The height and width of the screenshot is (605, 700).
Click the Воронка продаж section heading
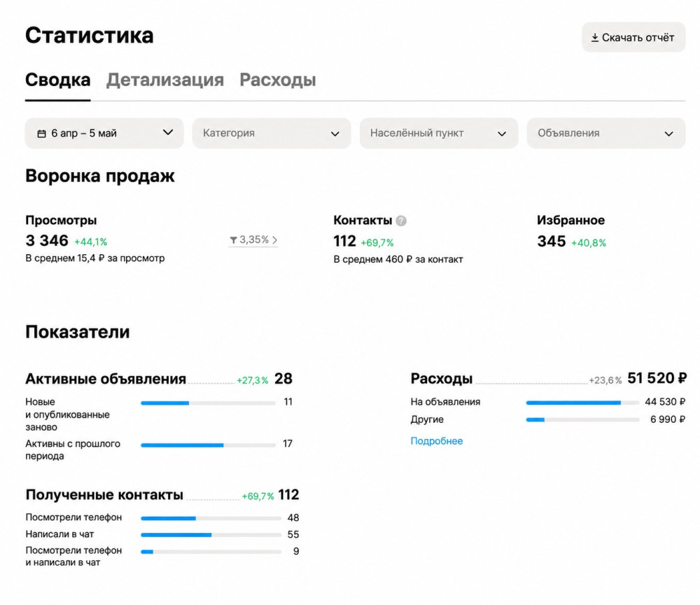pos(100,176)
